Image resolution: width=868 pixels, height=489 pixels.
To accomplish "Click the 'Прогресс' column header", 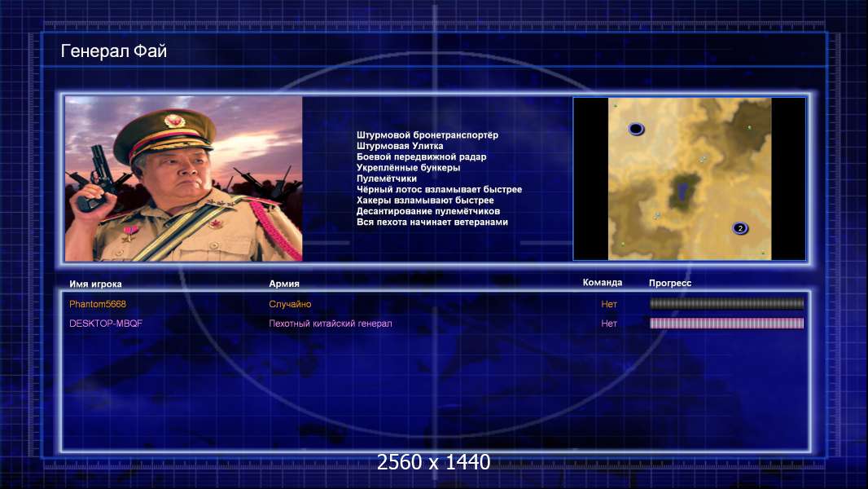I will [x=670, y=283].
